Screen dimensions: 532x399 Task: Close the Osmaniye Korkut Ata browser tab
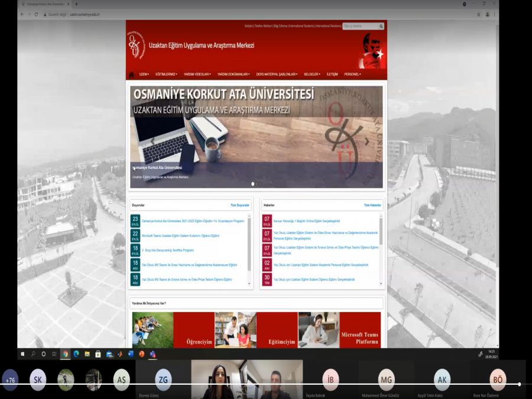coord(68,4)
